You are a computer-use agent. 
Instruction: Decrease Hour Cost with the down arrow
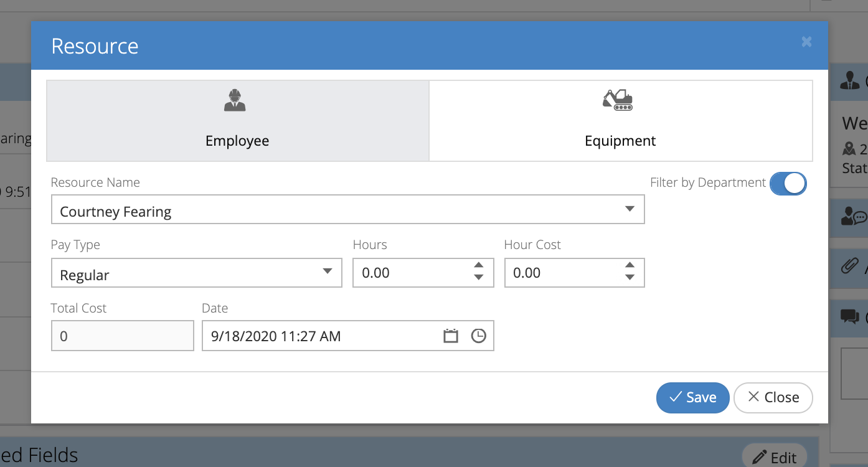coord(630,278)
